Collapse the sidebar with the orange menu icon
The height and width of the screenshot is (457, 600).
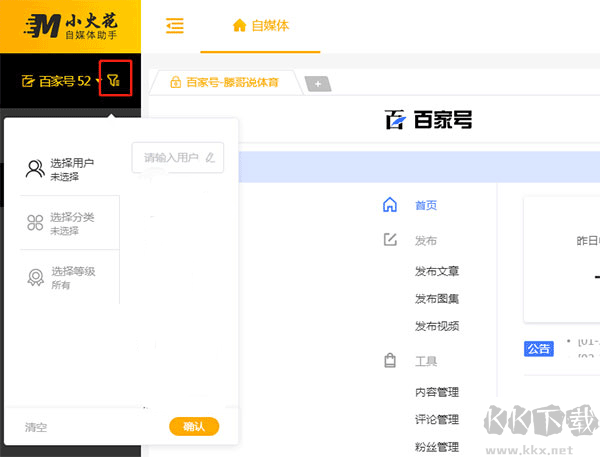pyautogui.click(x=174, y=26)
